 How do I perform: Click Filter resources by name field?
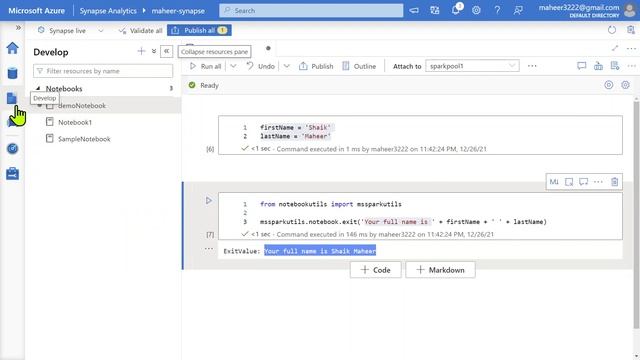click(103, 71)
